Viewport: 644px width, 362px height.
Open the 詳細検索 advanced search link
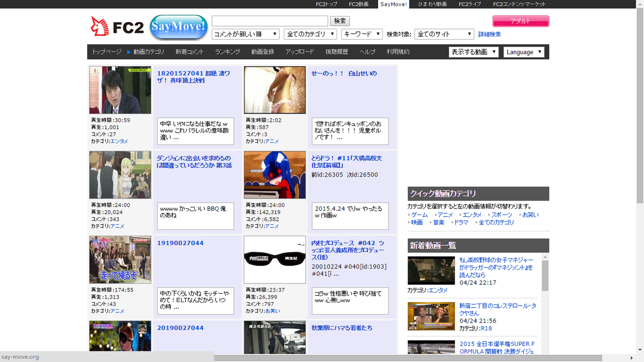489,34
